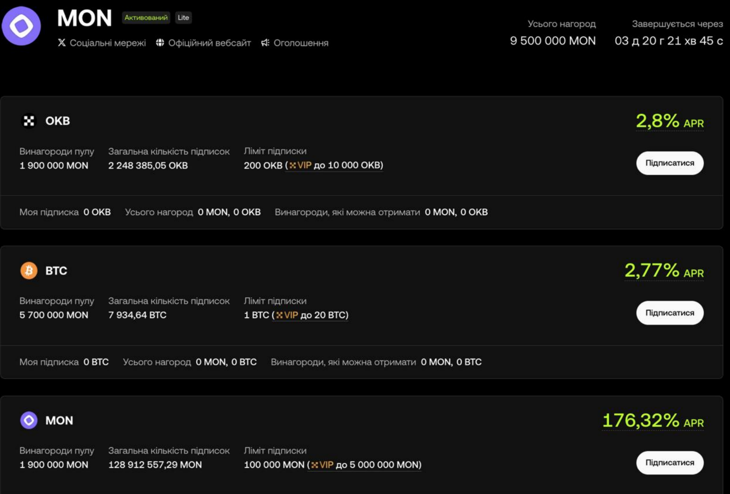
Task: Click VIP до 5 000 000 MON limit
Action: pos(365,465)
